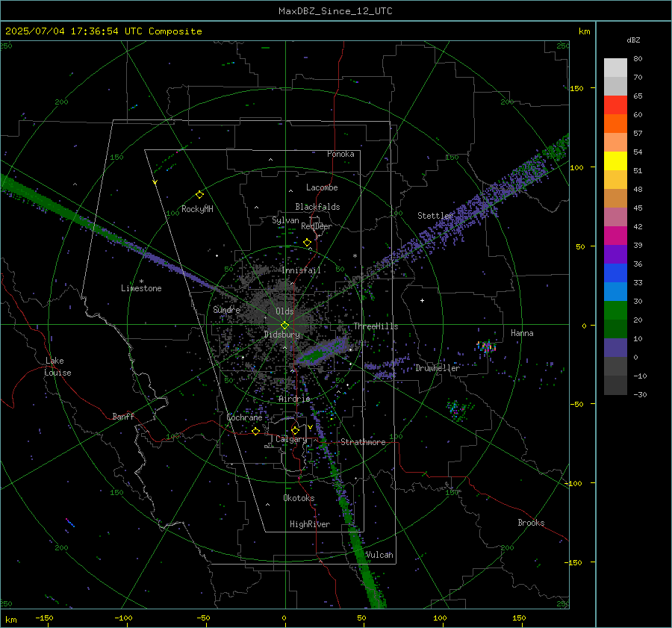The image size is (672, 628).
Task: Select the blue 33-36 dBZ legend swatch
Action: pos(615,273)
